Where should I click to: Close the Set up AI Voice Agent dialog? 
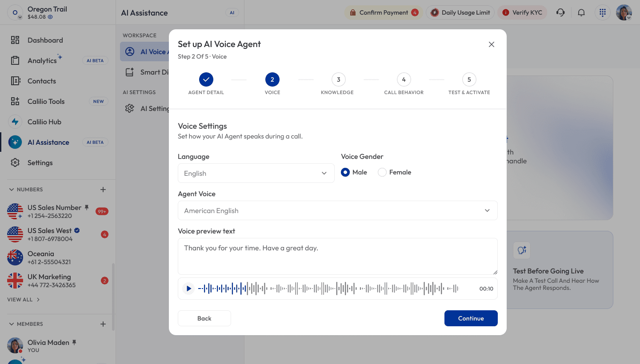(x=492, y=44)
